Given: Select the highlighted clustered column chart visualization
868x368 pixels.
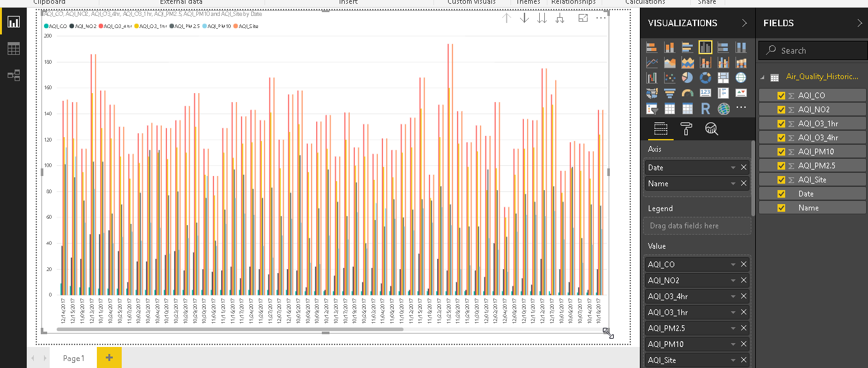Looking at the screenshot, I should pos(705,47).
